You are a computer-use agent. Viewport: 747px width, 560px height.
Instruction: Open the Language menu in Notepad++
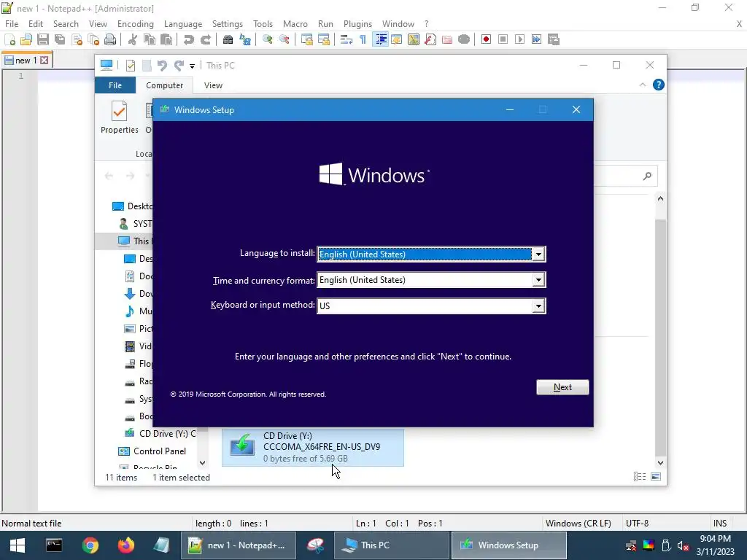tap(183, 24)
